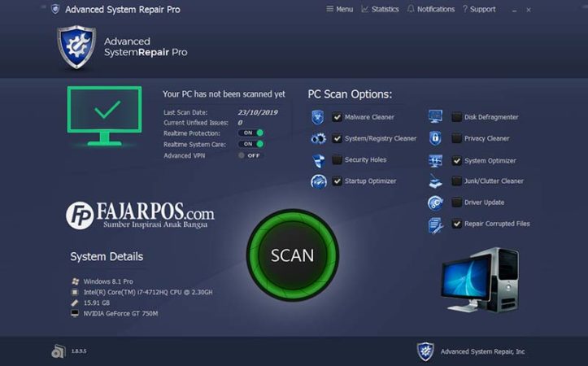Click the 15.91 GB memory text

(x=97, y=303)
